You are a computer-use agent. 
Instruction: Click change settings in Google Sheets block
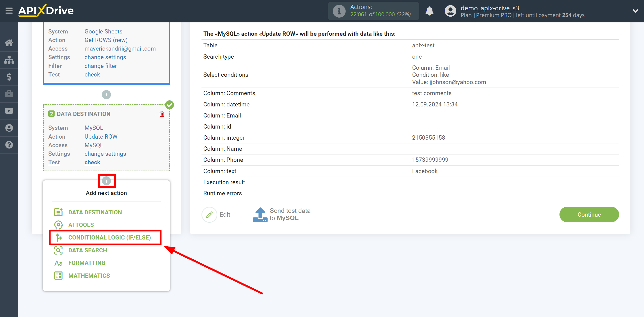tap(105, 57)
